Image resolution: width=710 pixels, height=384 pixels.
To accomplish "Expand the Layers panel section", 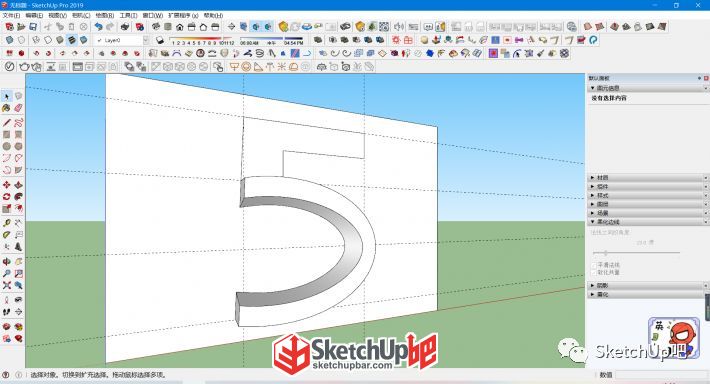I will click(648, 204).
